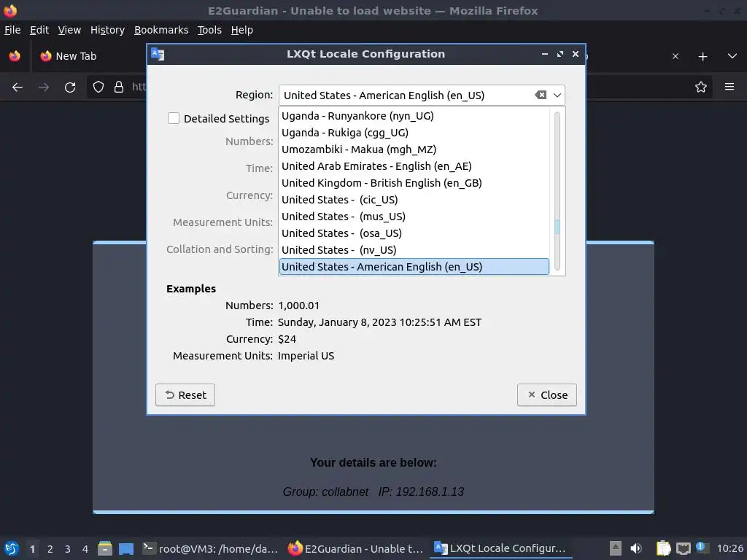Click the network monitor tray icon
747x560 pixels.
click(x=683, y=548)
